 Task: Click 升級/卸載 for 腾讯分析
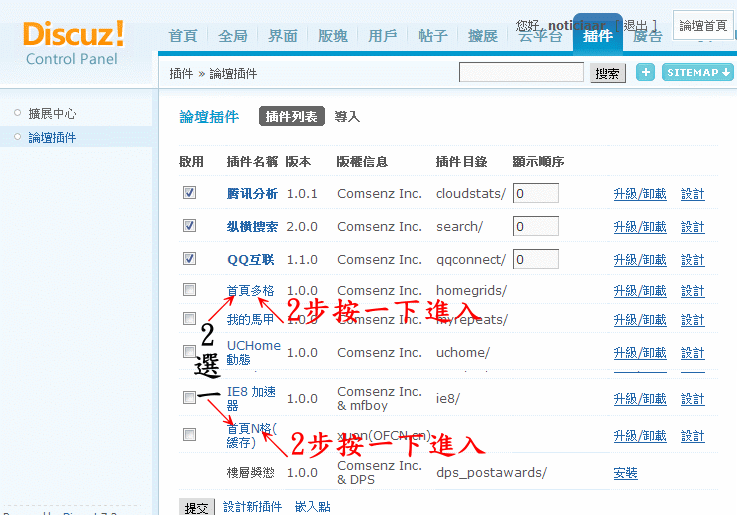click(640, 194)
